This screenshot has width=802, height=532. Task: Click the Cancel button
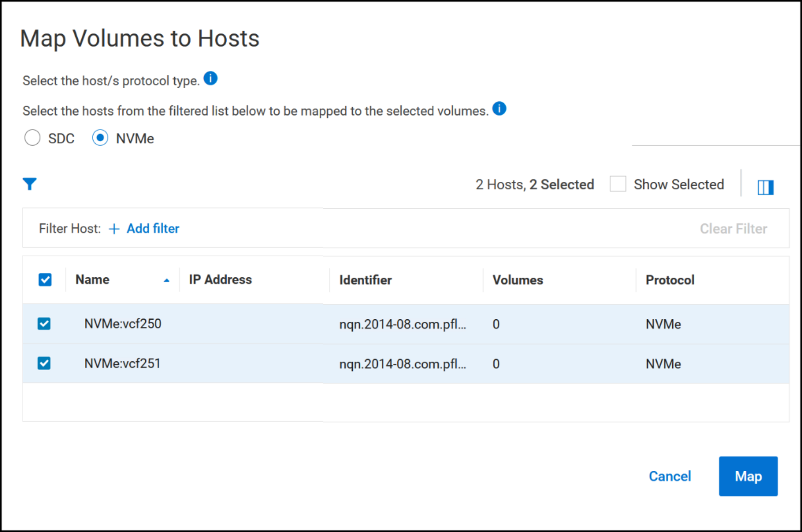[670, 477]
